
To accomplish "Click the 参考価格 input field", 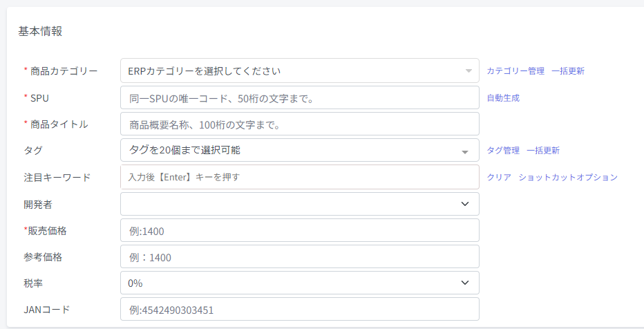I will pyautogui.click(x=300, y=256).
